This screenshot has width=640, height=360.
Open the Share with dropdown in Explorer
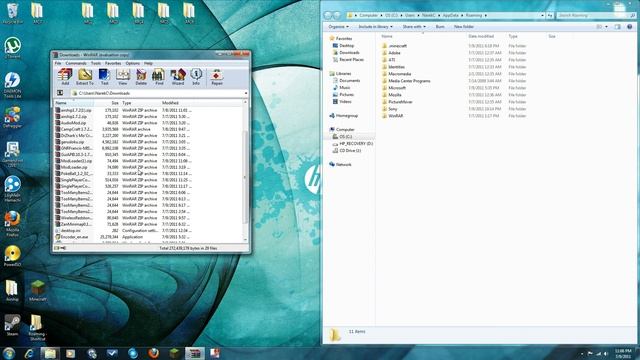414,27
